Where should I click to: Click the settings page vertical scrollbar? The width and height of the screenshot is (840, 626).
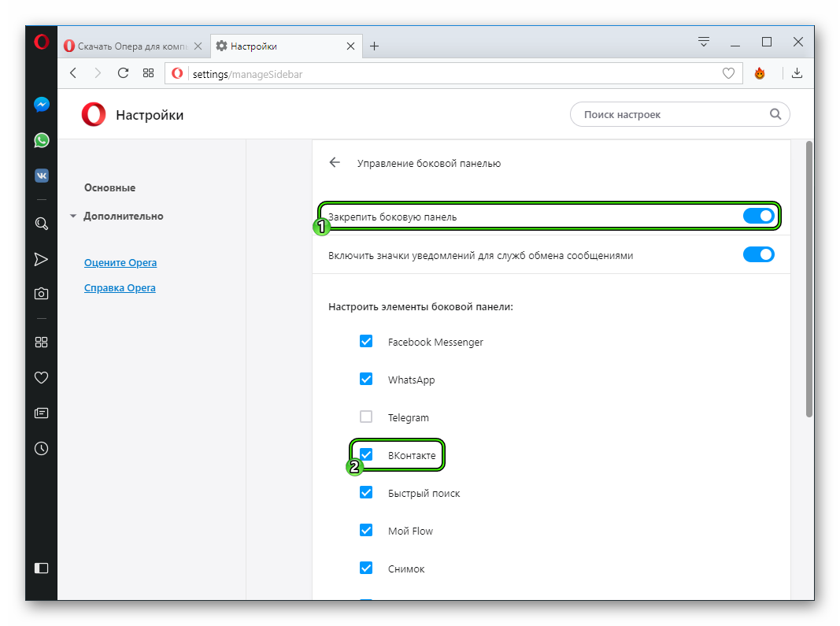coord(809,279)
